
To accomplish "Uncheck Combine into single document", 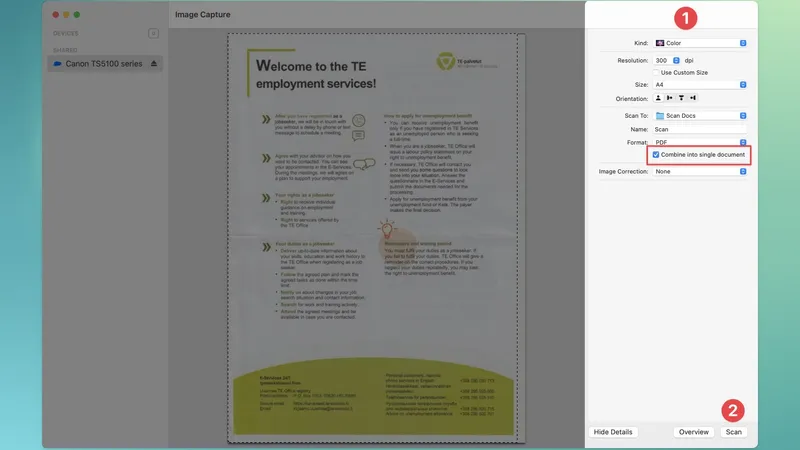I will point(656,155).
